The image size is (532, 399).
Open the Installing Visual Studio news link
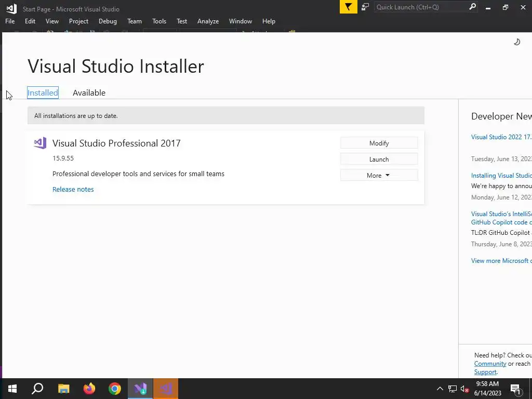pyautogui.click(x=501, y=176)
